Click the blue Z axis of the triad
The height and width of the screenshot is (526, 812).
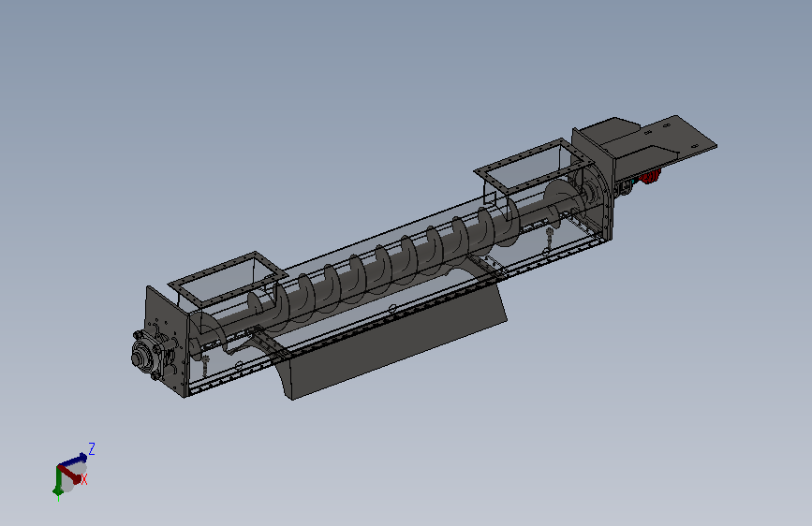click(72, 460)
